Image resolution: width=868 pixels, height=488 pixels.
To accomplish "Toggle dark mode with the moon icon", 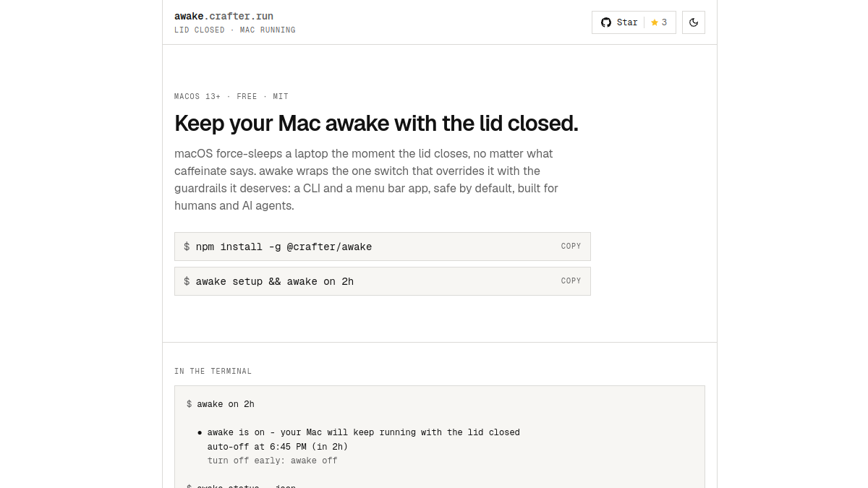I will (x=694, y=22).
